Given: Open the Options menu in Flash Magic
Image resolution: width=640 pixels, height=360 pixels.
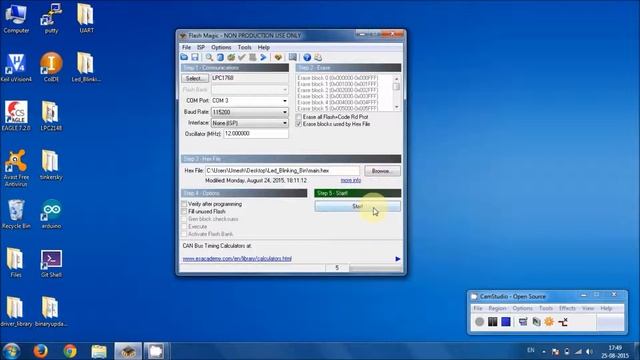Looking at the screenshot, I should coord(221,47).
